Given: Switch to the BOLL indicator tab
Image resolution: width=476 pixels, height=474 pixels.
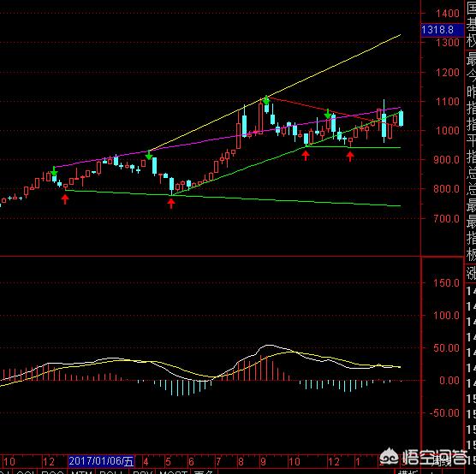Looking at the screenshot, I should 110,472.
